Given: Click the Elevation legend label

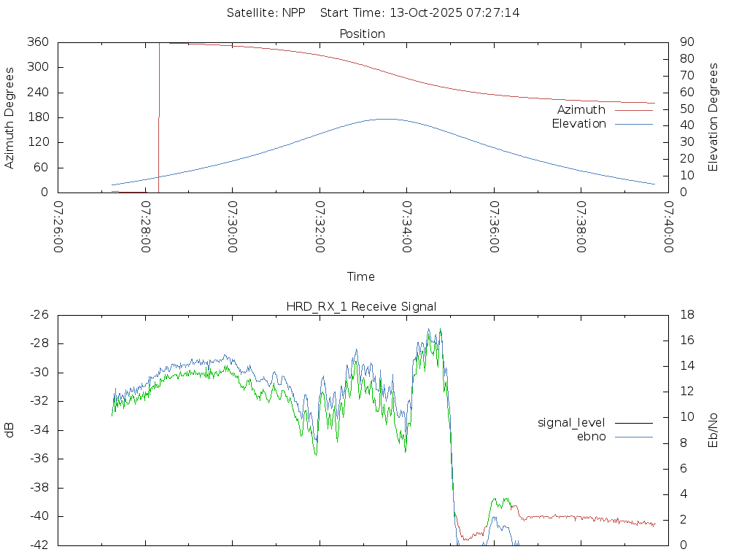Looking at the screenshot, I should tap(578, 124).
